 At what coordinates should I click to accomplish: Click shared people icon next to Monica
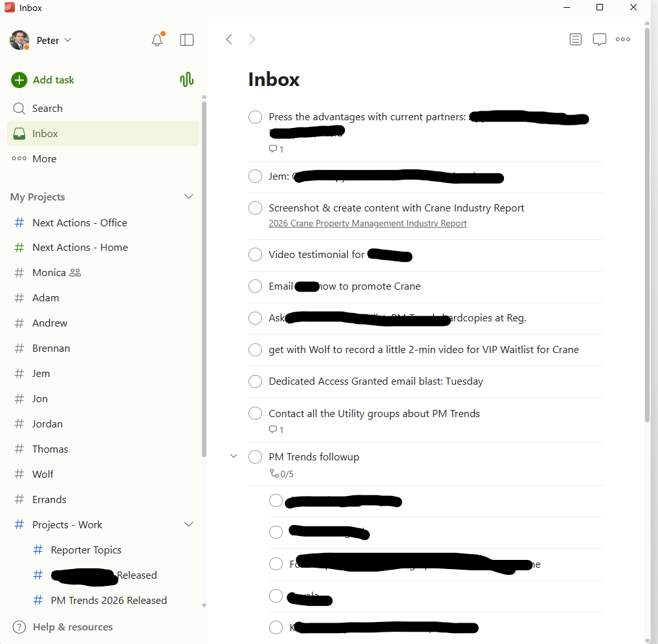pos(75,272)
